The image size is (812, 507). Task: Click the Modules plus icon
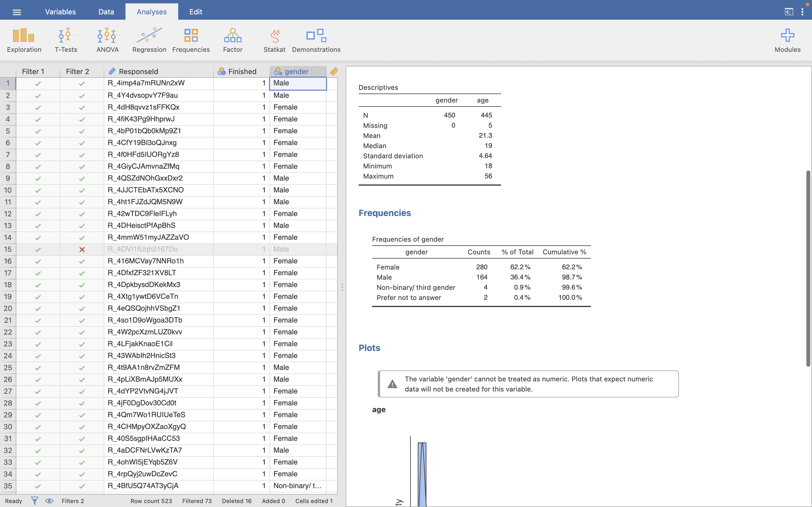pos(787,35)
